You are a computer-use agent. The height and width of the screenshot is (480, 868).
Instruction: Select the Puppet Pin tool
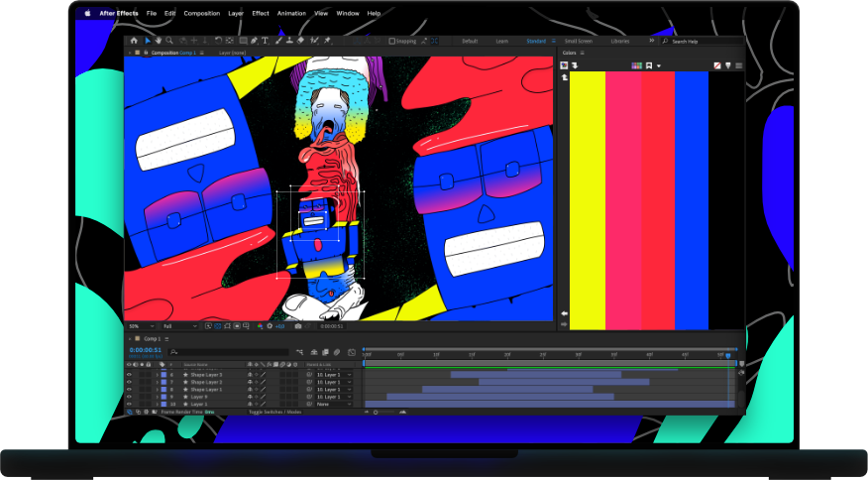pos(327,41)
